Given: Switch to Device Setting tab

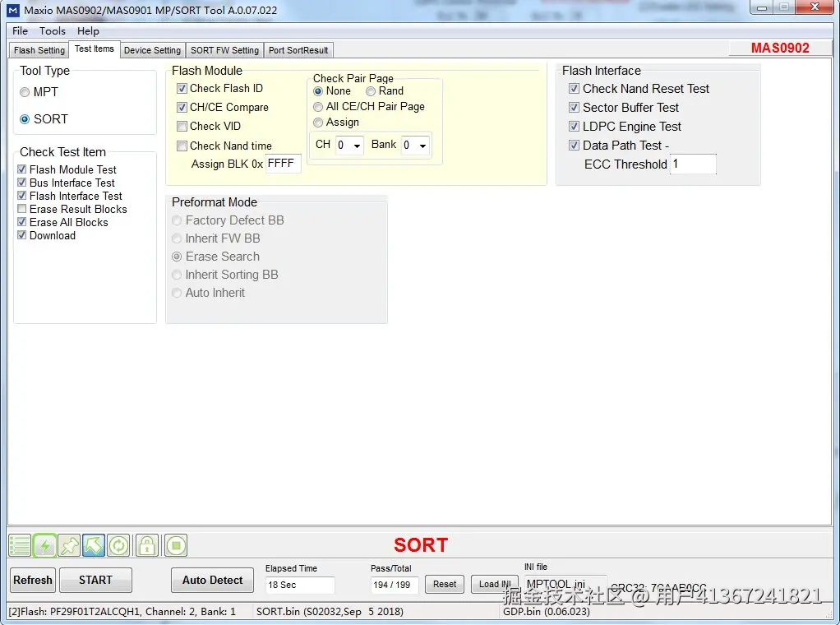Looking at the screenshot, I should pos(153,50).
